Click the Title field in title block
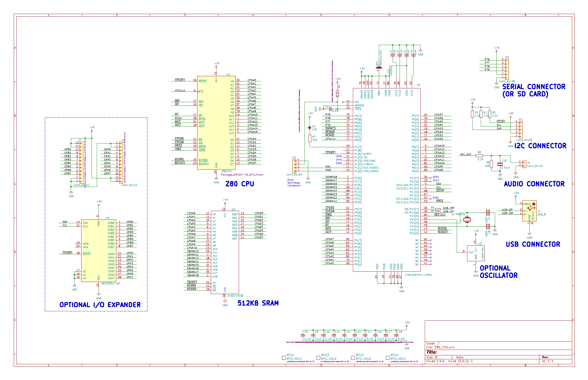This screenshot has width=588, height=380. tap(431, 352)
